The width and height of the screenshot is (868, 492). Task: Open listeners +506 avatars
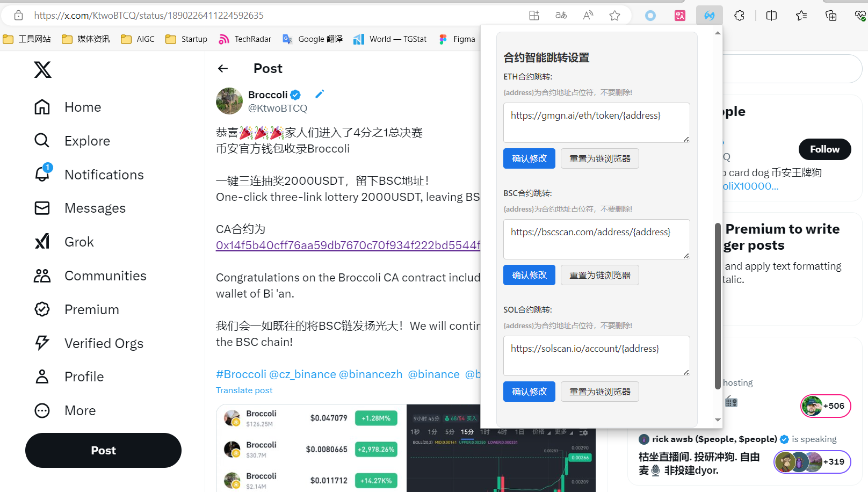click(826, 406)
